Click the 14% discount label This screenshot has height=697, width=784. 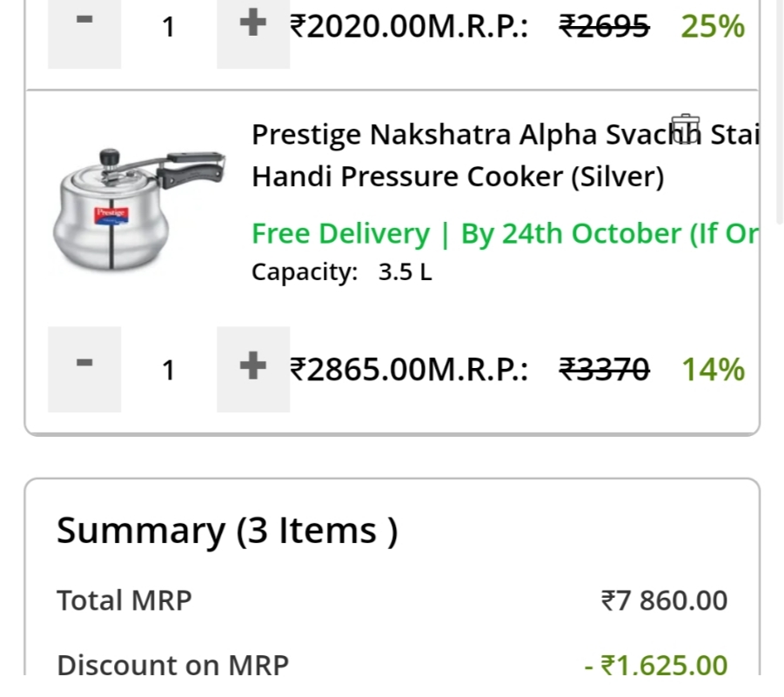click(713, 370)
